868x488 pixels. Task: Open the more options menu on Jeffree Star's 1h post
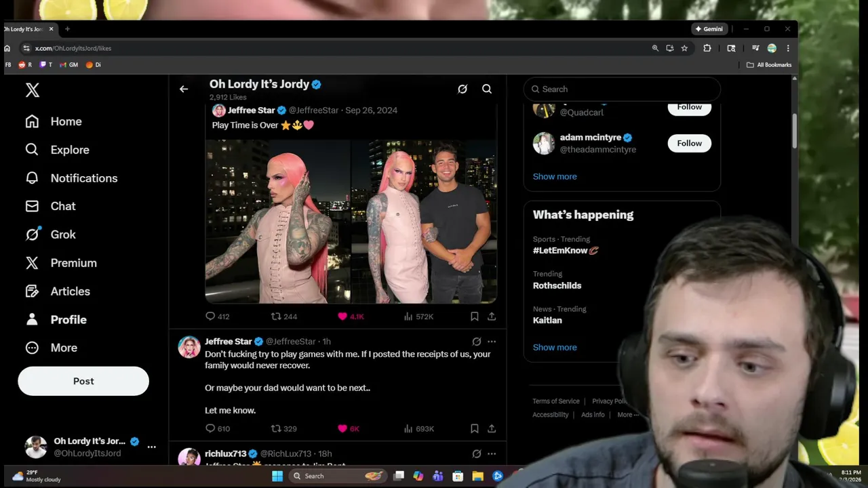pyautogui.click(x=492, y=342)
